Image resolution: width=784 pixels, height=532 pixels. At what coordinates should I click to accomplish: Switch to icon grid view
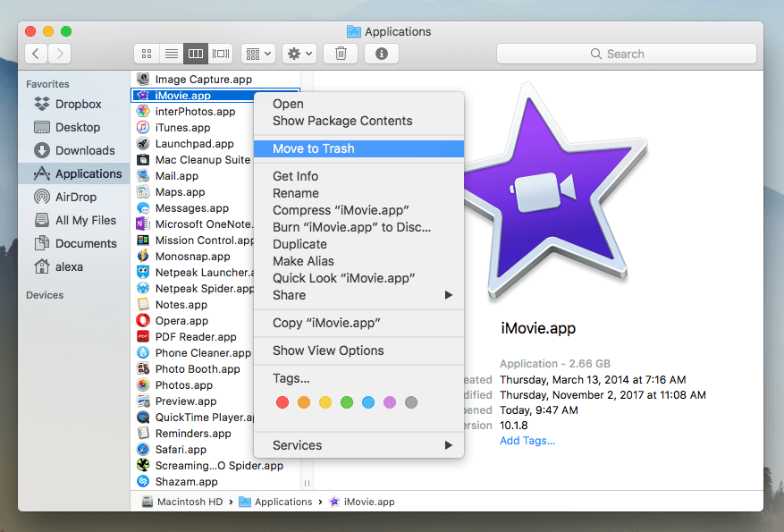click(147, 54)
